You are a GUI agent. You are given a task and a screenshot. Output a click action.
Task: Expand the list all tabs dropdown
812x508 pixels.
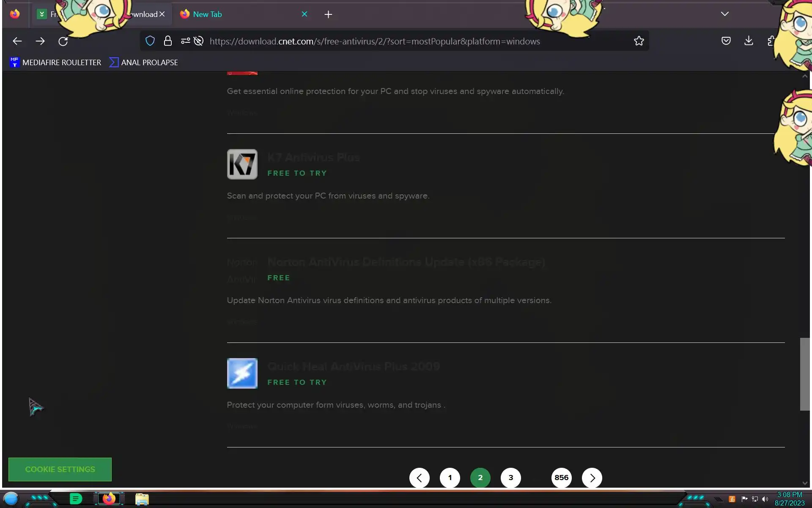coord(724,14)
